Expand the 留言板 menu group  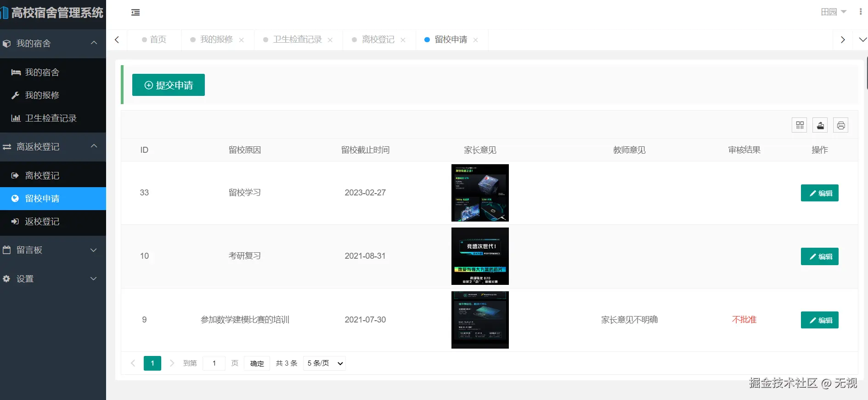click(x=53, y=250)
